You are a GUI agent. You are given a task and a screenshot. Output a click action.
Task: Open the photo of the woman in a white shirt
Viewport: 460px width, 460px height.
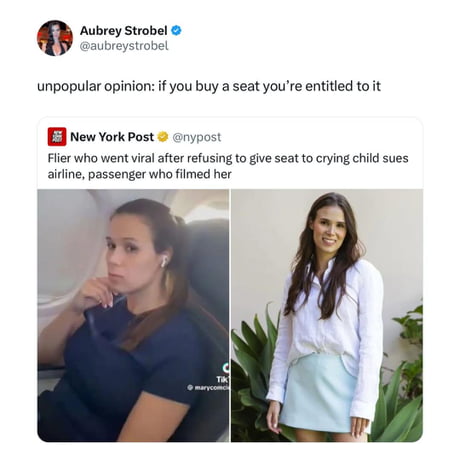coord(327,315)
